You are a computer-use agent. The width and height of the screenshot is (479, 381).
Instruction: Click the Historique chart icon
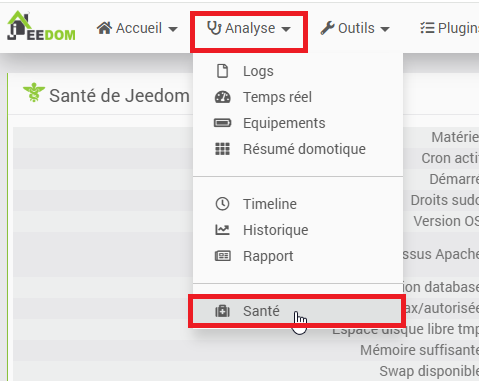coord(222,230)
